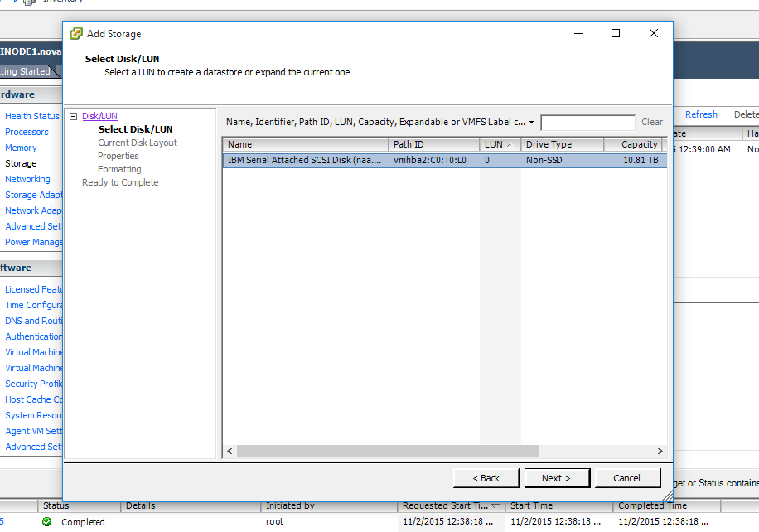Sort by the Drive Type column header
The height and width of the screenshot is (532, 759).
[563, 144]
